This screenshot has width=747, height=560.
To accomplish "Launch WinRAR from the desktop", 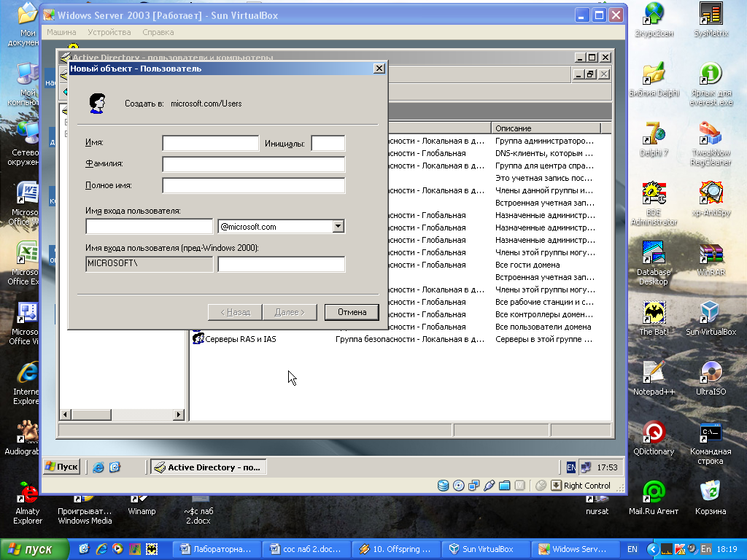I will point(711,257).
